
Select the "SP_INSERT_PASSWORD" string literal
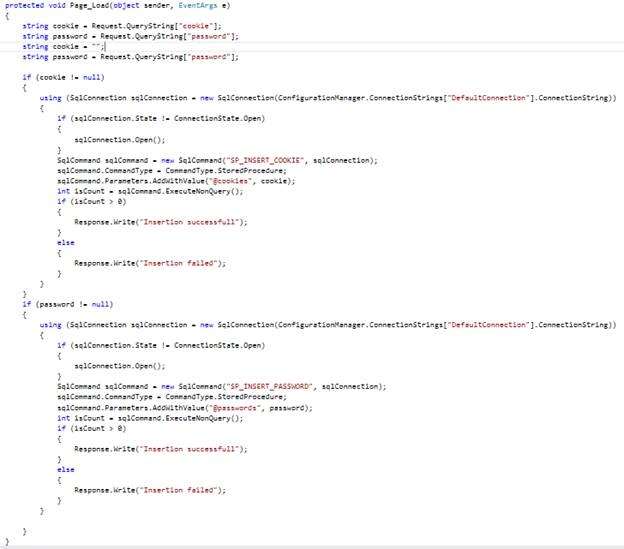click(x=269, y=386)
